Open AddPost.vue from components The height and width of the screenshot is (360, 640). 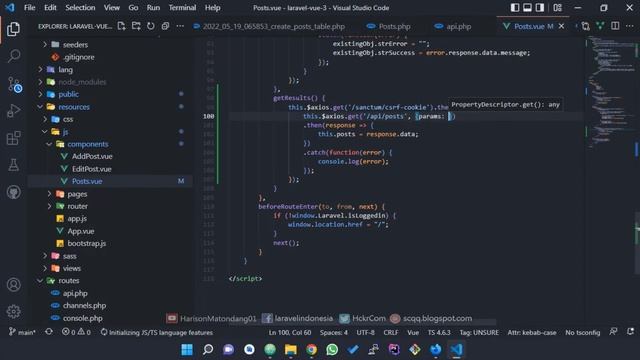(x=92, y=156)
